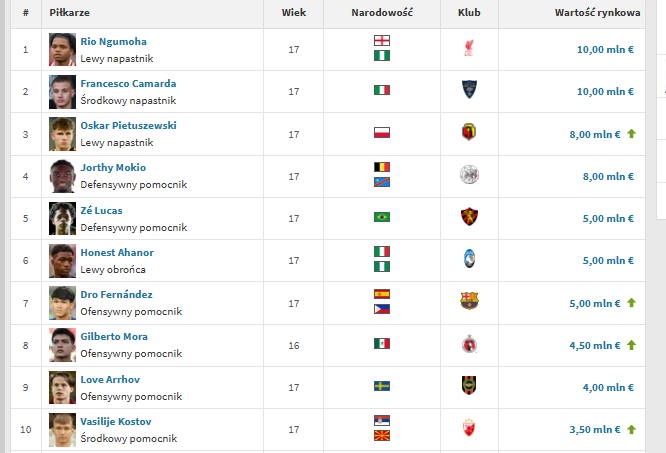Click the Narodowość column header

[382, 13]
